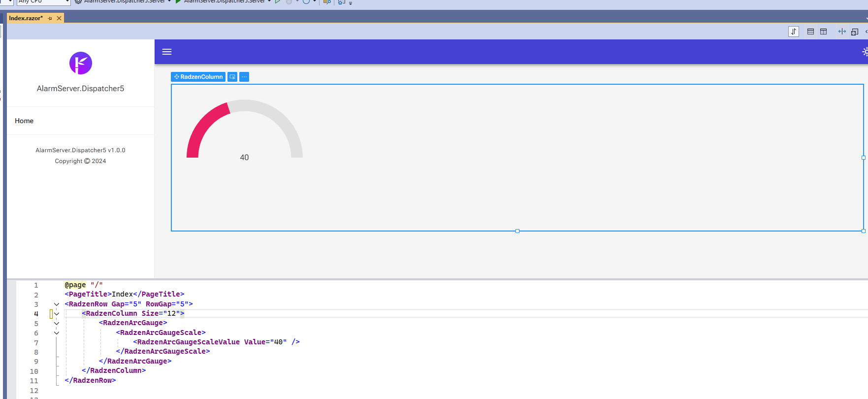Click the select-parent icon beside RadzenColumn
Image resolution: width=868 pixels, height=399 pixels.
pyautogui.click(x=232, y=77)
